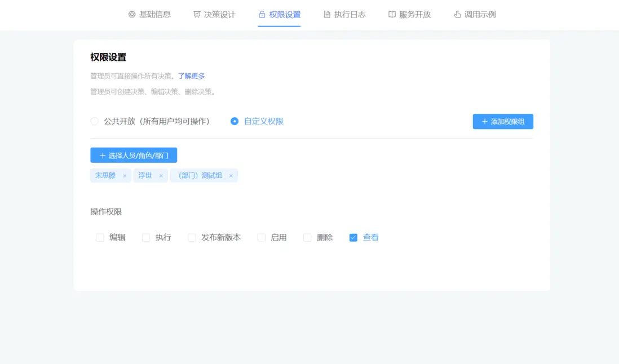
Task: Click the document icon beside 执行日志
Action: pyautogui.click(x=327, y=15)
